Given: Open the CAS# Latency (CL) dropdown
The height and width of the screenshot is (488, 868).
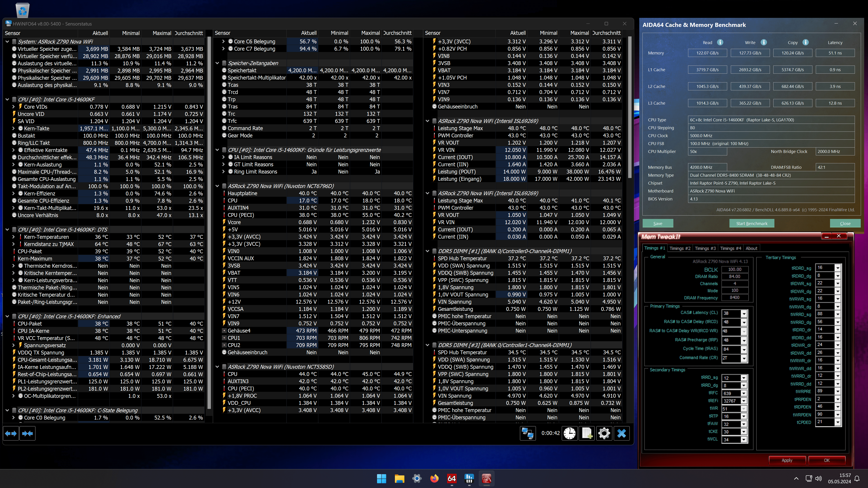Looking at the screenshot, I should point(744,314).
